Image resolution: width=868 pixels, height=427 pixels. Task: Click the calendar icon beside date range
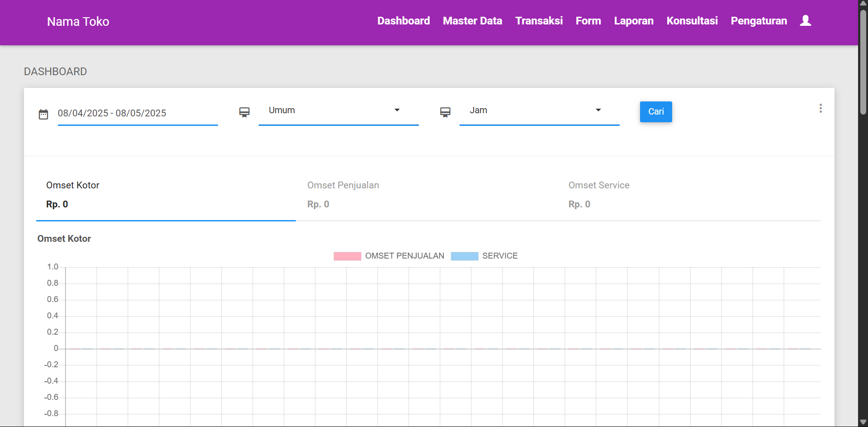click(x=43, y=114)
